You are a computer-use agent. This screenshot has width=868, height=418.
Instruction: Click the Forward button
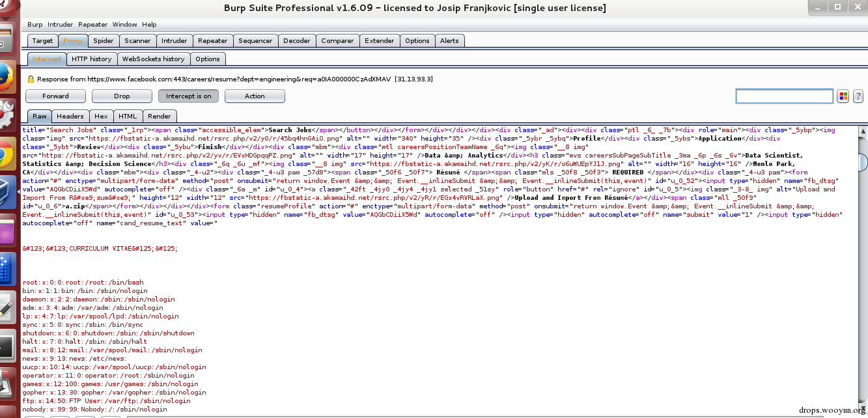pyautogui.click(x=55, y=96)
